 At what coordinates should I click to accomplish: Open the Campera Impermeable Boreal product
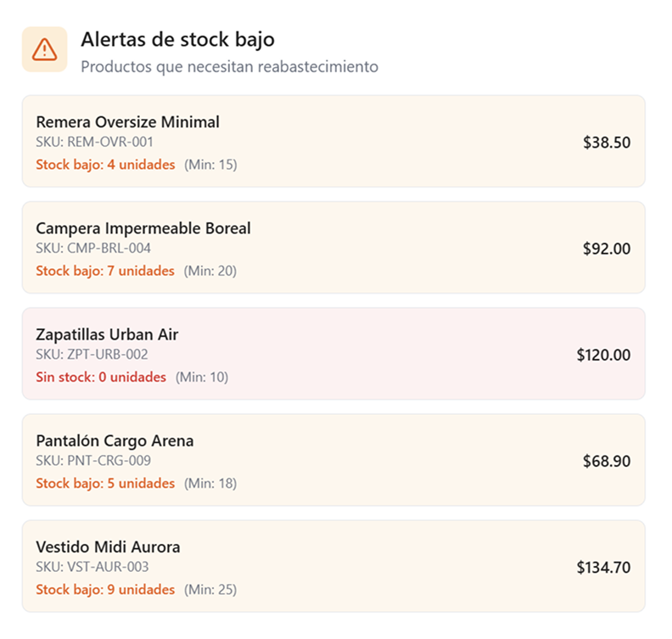[x=143, y=228]
